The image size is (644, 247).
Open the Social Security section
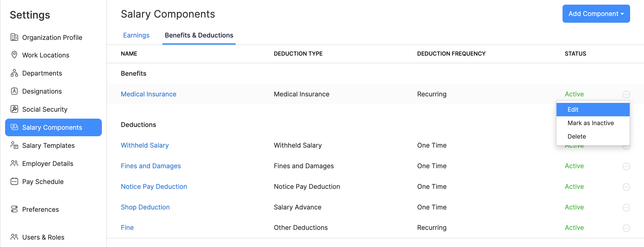click(45, 109)
